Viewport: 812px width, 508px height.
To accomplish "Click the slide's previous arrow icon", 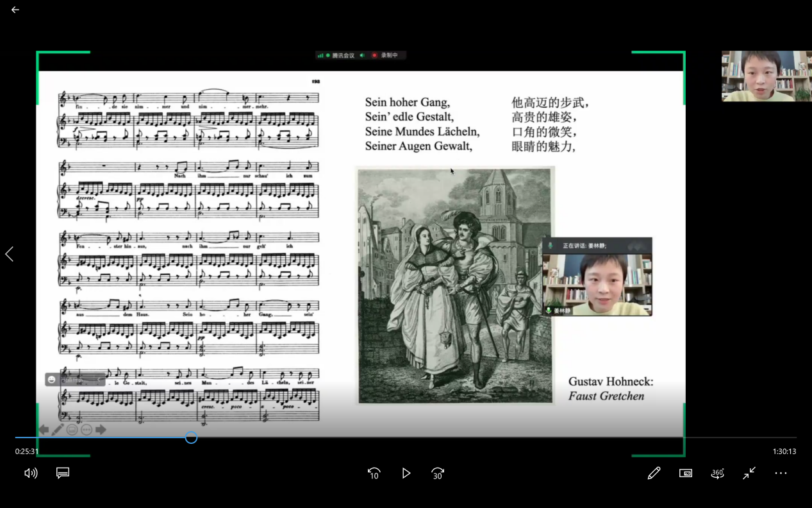I will tap(44, 430).
